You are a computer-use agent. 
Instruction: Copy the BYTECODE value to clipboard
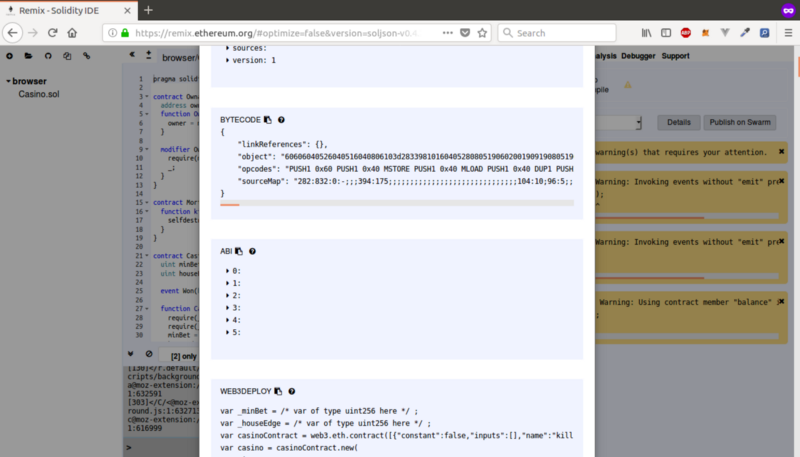pyautogui.click(x=267, y=120)
